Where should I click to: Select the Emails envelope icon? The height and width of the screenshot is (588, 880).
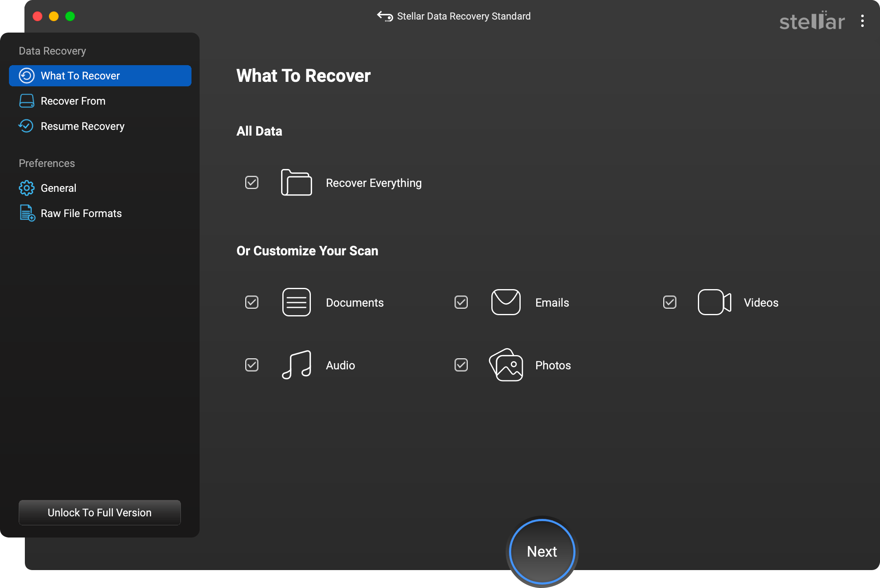[x=505, y=302]
